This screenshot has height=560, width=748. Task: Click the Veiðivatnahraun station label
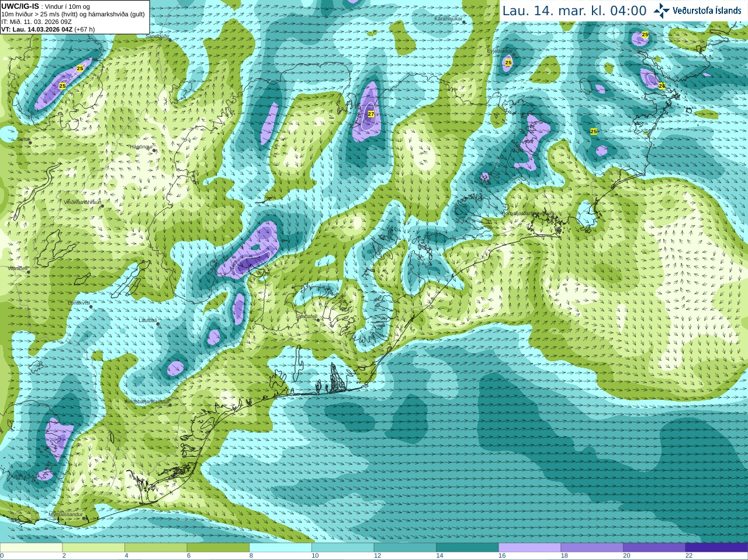(x=82, y=202)
